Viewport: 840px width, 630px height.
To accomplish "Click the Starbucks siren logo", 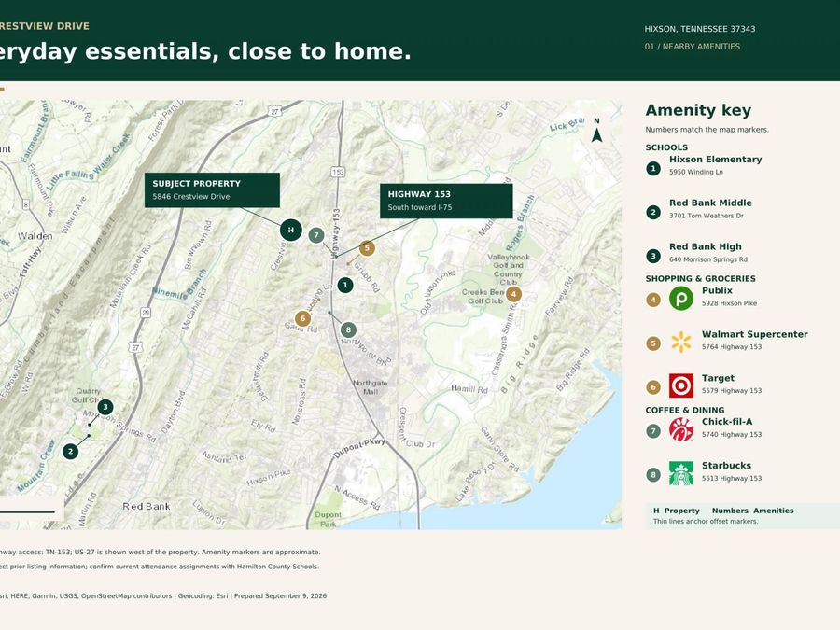I will click(681, 473).
